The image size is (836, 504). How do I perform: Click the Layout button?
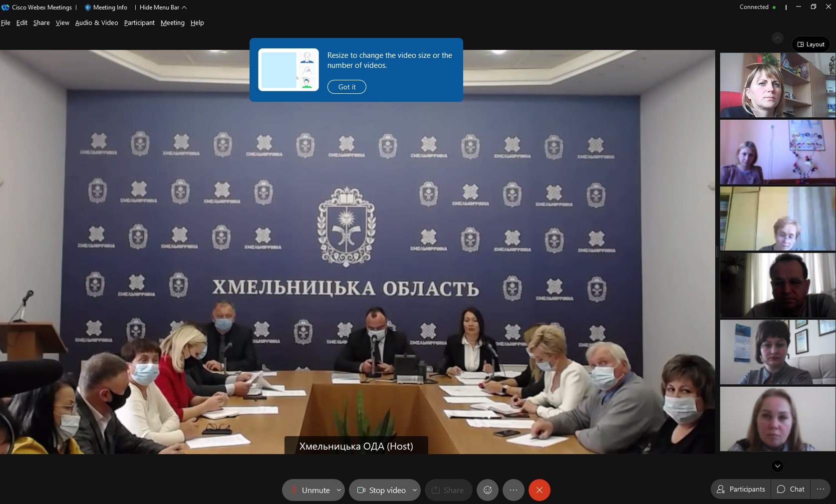[811, 44]
